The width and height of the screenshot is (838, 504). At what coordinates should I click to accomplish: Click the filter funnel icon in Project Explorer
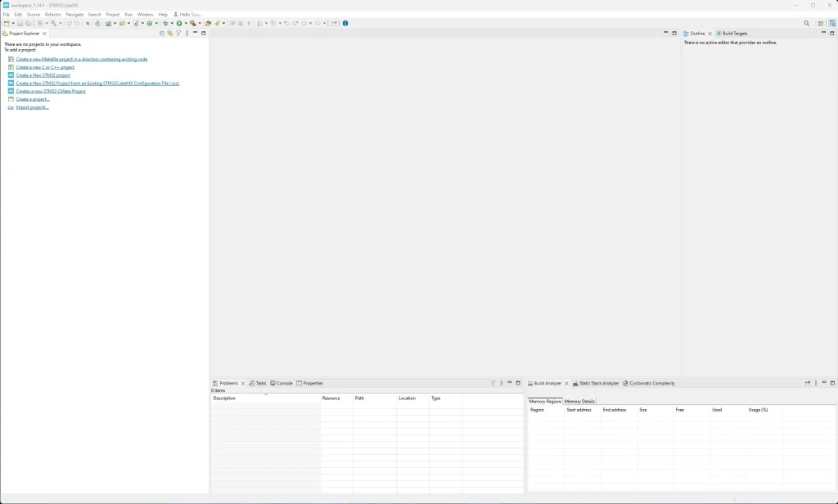point(178,34)
